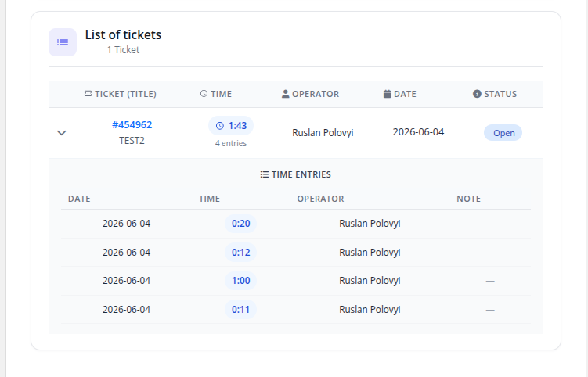Screen dimensions: 588x377
Task: Click the calendar icon in DATE header
Action: (387, 94)
